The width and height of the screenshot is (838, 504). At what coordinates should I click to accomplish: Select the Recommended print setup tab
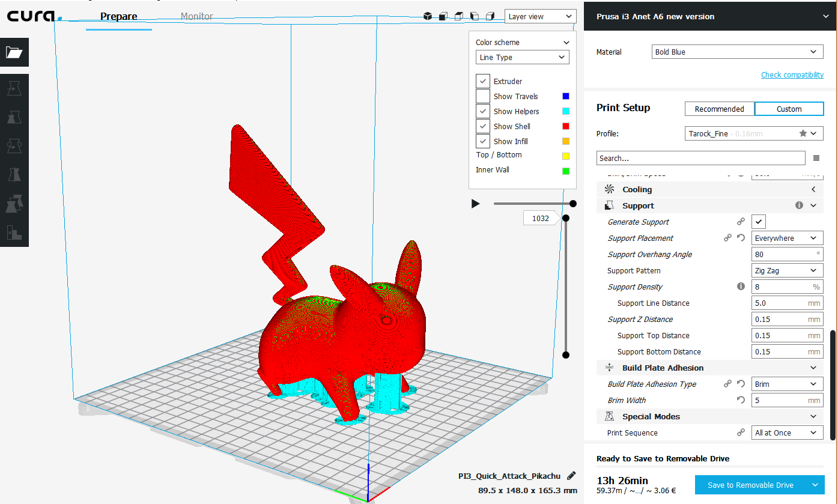point(719,109)
